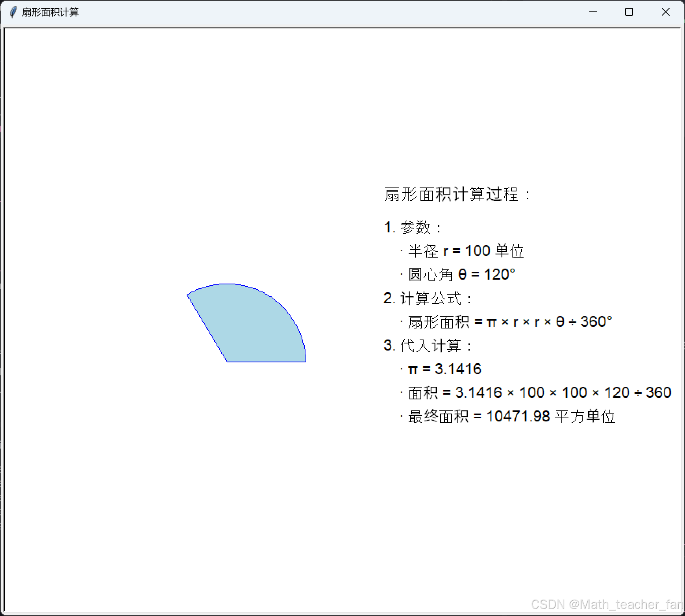Minimize the 扇形面积计算 window
The height and width of the screenshot is (616, 685).
coord(593,12)
